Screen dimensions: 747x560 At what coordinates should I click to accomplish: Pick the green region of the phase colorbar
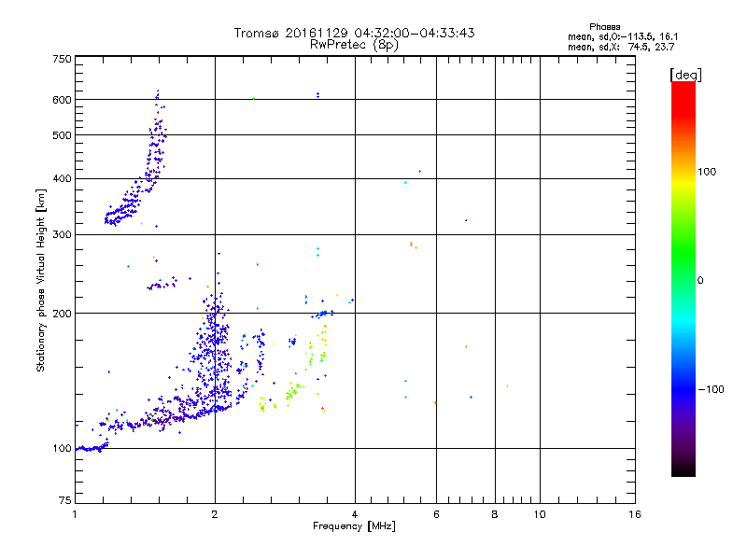coord(684,252)
